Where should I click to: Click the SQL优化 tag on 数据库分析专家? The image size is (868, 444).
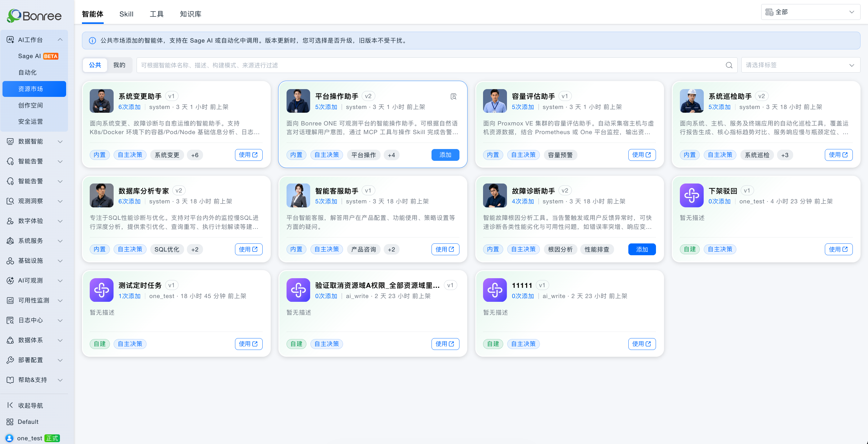point(167,249)
